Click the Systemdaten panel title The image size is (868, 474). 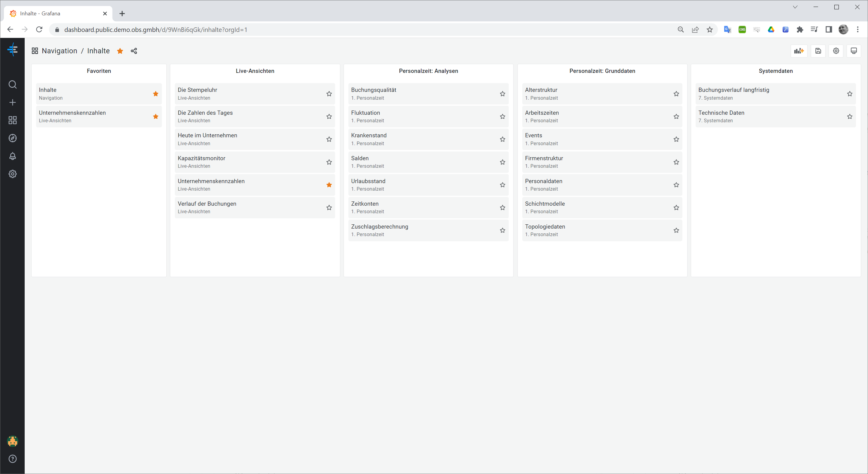pyautogui.click(x=776, y=71)
